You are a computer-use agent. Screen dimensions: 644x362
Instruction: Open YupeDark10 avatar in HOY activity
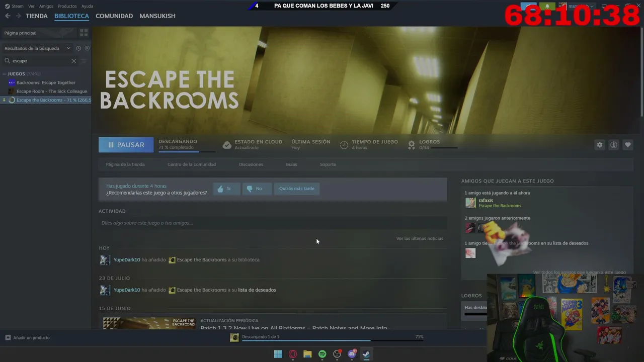pos(104,260)
